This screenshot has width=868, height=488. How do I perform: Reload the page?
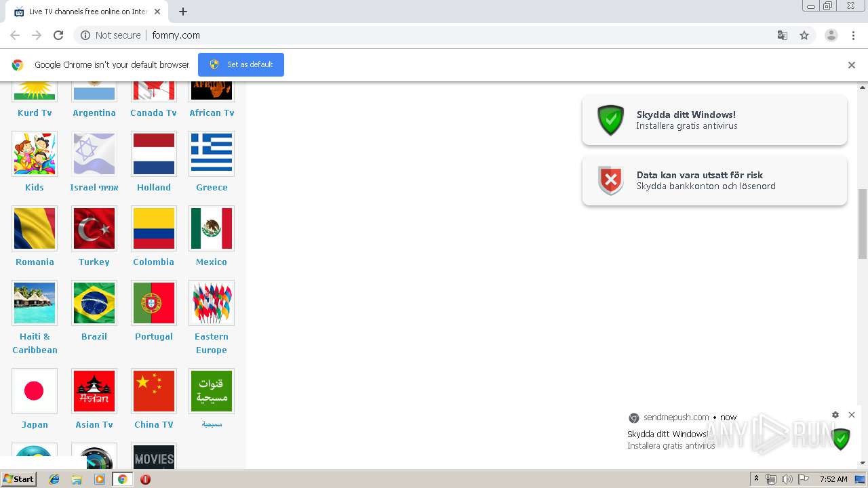(58, 35)
